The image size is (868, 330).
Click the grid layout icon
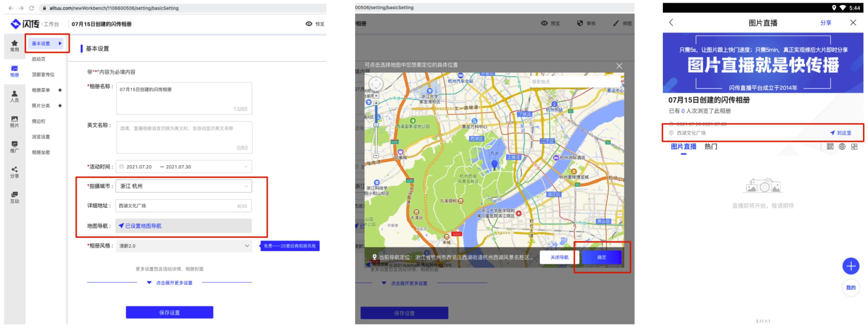click(x=854, y=147)
